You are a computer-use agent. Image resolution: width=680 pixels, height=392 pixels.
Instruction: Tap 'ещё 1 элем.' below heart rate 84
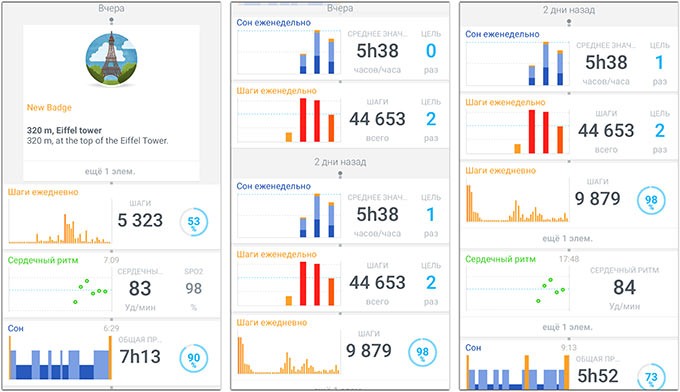click(x=568, y=327)
